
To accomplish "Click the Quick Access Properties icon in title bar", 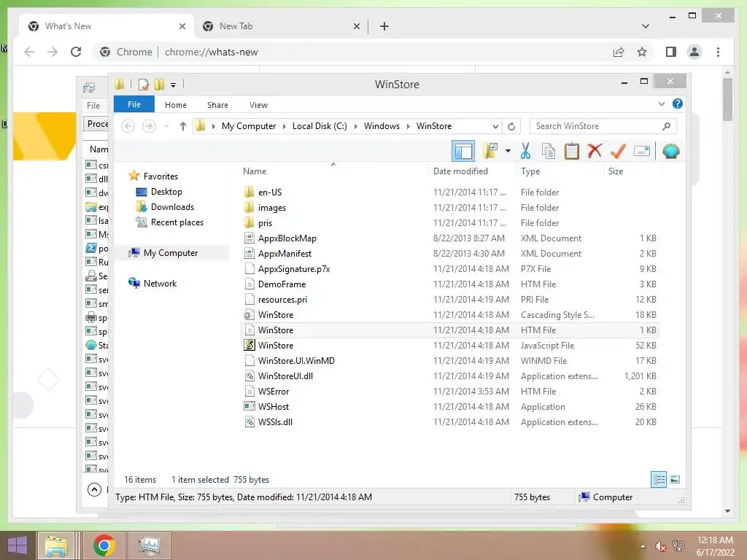I will click(144, 85).
